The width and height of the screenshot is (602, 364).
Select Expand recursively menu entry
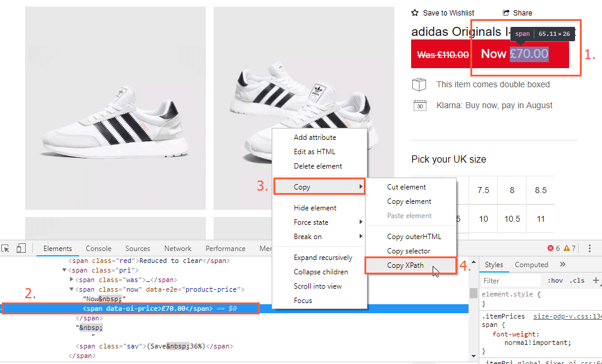click(320, 258)
